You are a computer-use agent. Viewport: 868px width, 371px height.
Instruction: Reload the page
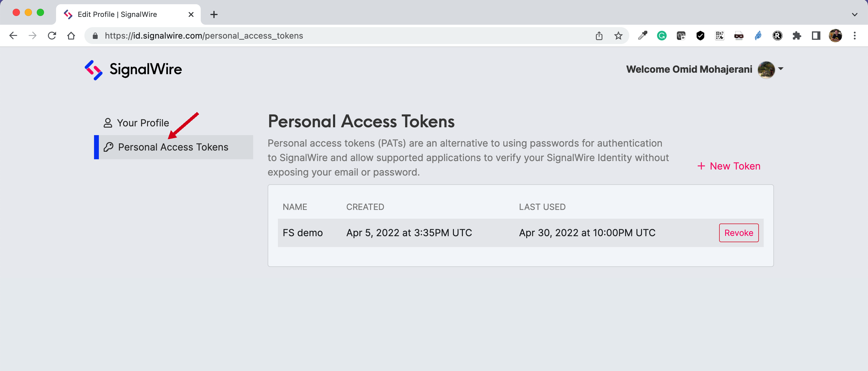52,35
